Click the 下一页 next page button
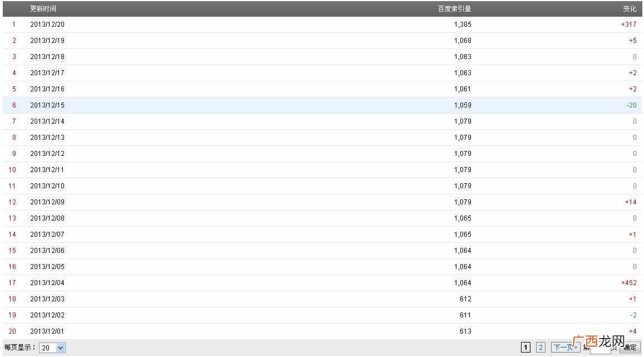Image resolution: width=644 pixels, height=357 pixels. tap(565, 348)
